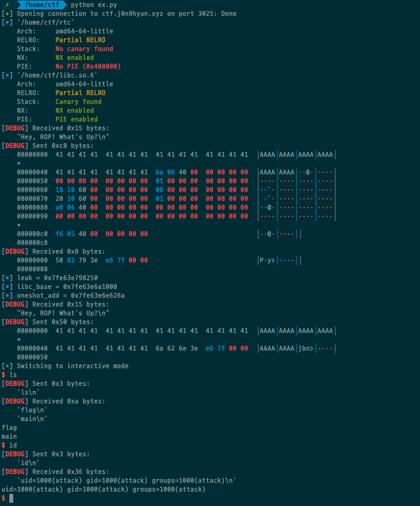
Task: Click the 'oneshot_add = 0x7fe63e6e626a' line
Action: coord(63,296)
